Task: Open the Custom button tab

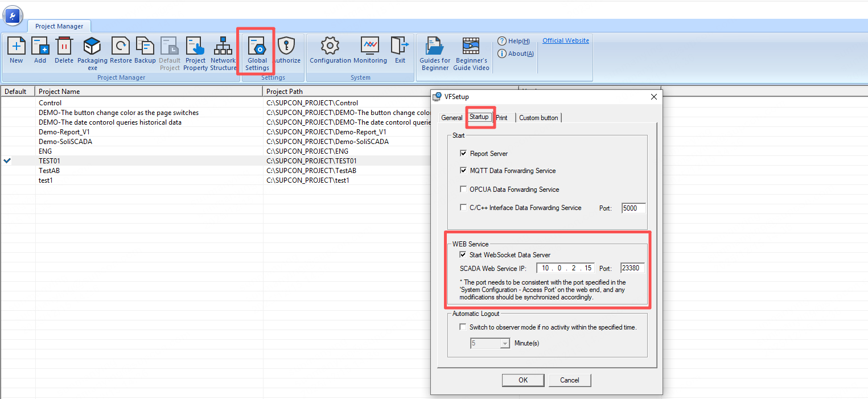Action: tap(538, 118)
